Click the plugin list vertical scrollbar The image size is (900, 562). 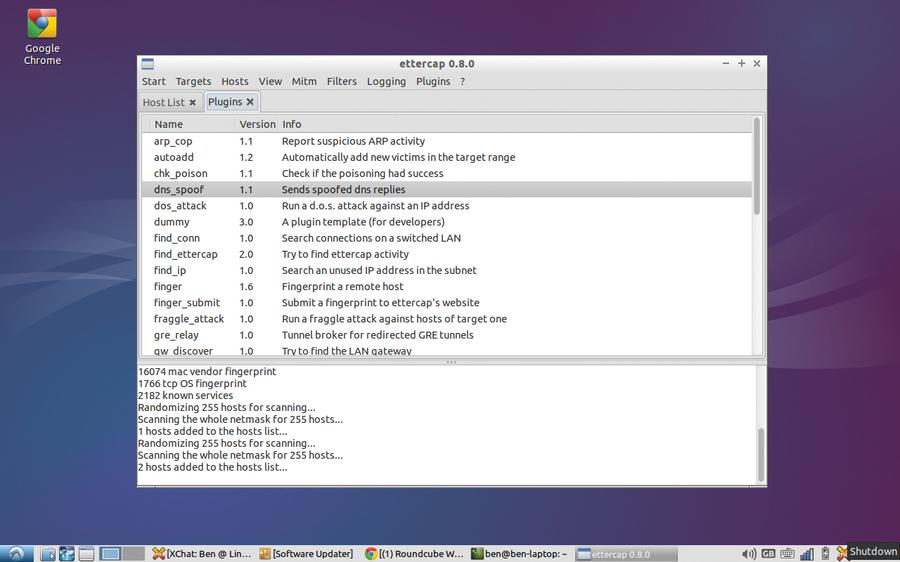[757, 166]
